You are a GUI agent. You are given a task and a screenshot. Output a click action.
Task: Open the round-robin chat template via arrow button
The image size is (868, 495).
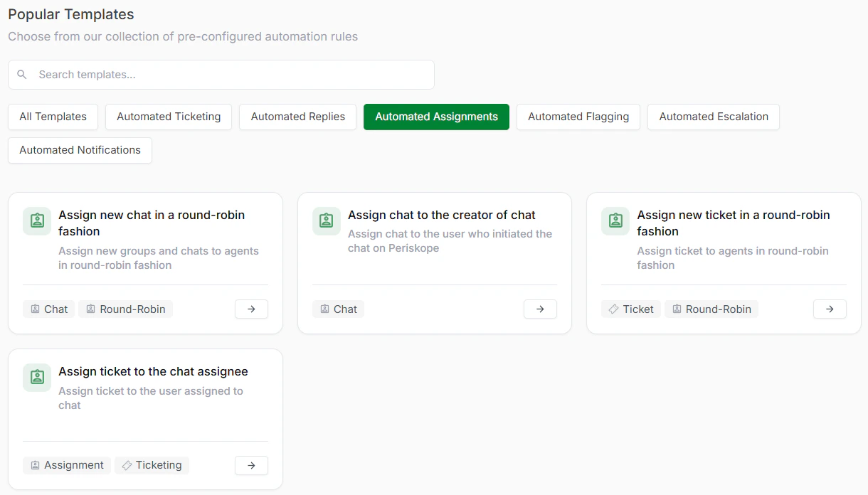(251, 309)
